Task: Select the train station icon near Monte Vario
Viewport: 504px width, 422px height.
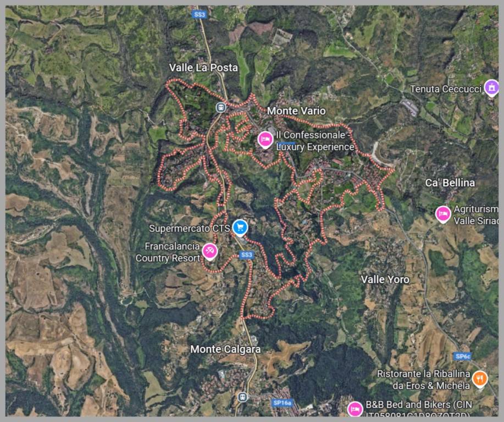Action: [x=221, y=107]
